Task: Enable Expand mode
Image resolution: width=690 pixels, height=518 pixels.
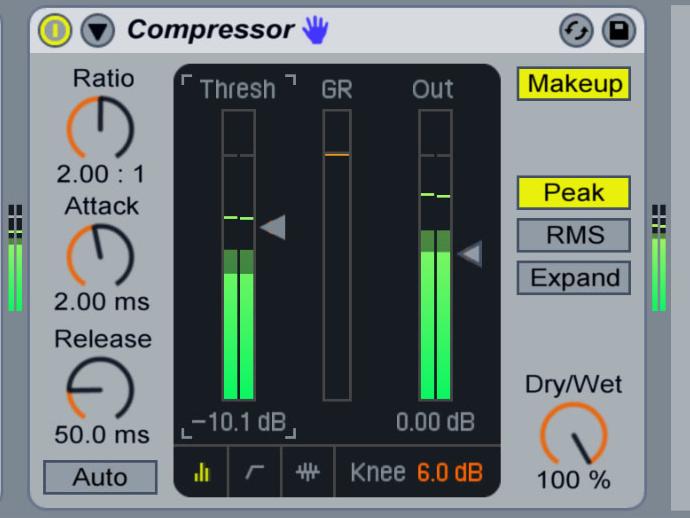Action: click(573, 278)
